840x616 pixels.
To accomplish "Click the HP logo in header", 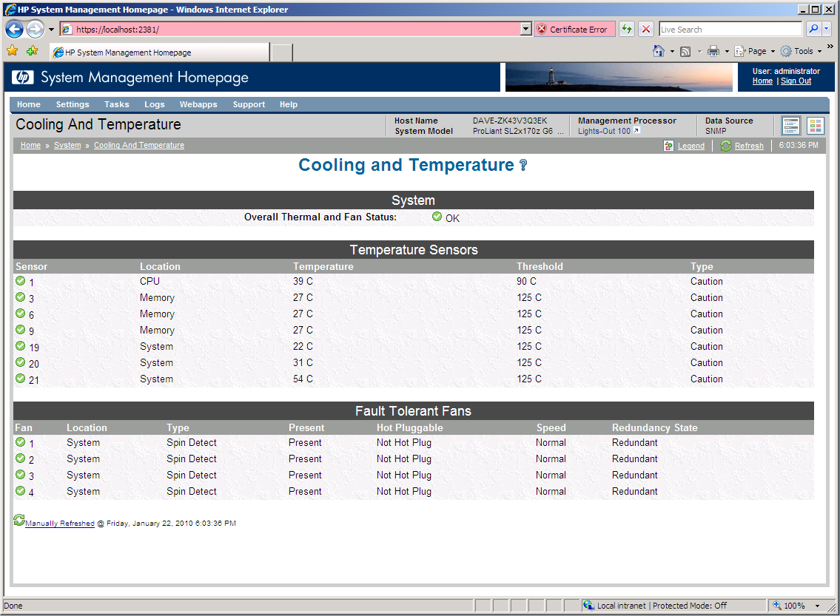I will 22,78.
